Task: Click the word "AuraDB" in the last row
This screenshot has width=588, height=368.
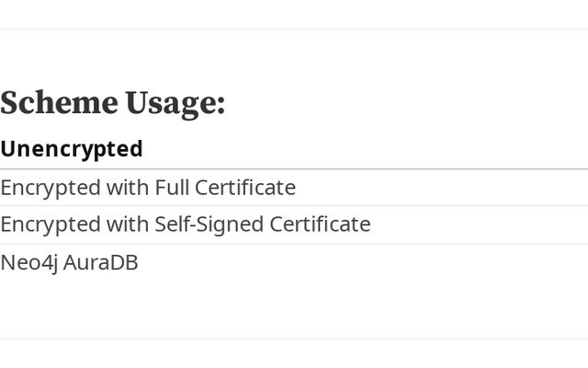Action: [x=100, y=263]
